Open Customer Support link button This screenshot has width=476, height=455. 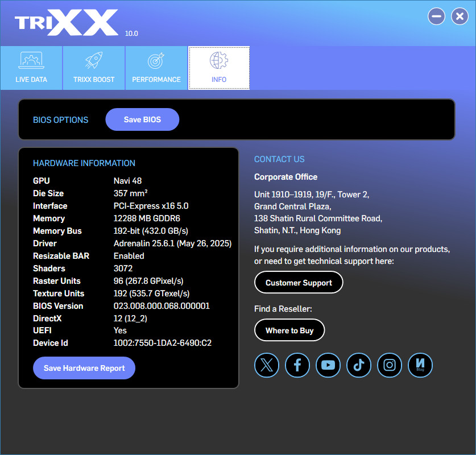click(x=299, y=283)
